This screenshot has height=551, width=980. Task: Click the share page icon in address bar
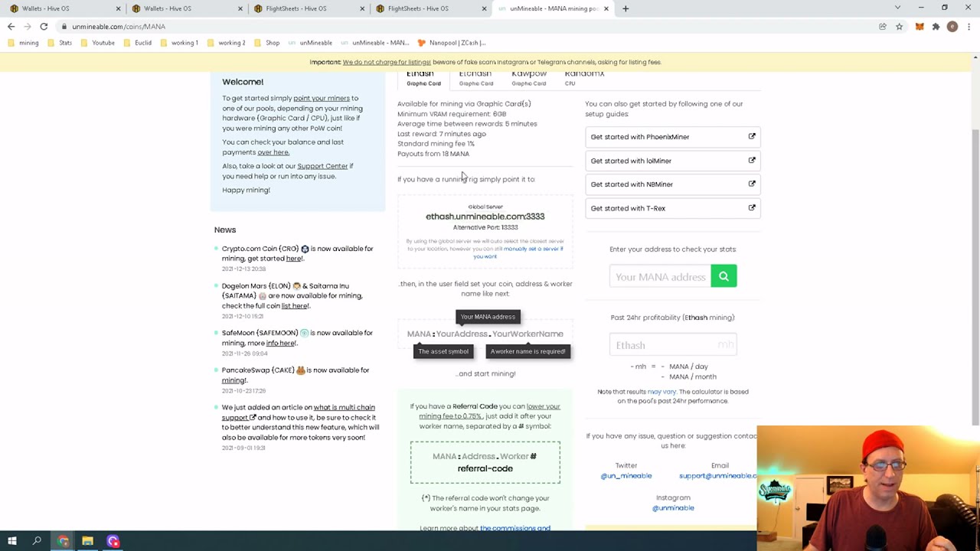[x=883, y=27]
